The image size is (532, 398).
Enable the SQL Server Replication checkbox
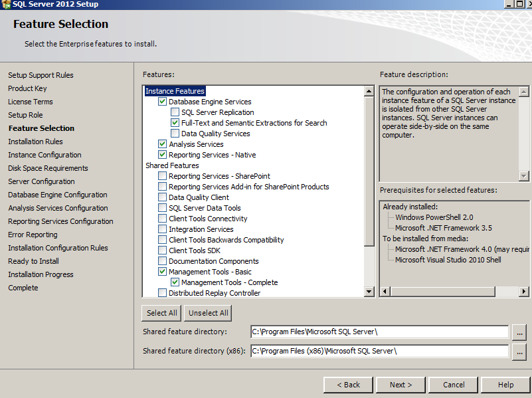click(175, 112)
